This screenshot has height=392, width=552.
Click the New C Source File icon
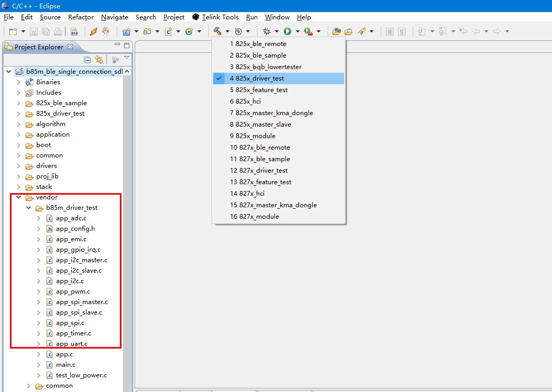pyautogui.click(x=168, y=31)
